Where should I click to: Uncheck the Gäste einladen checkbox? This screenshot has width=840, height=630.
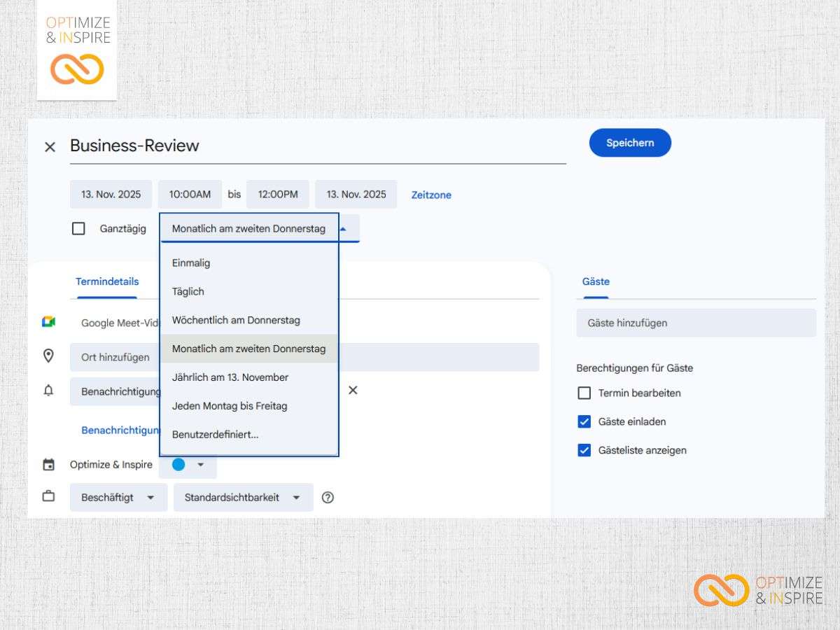click(x=584, y=421)
